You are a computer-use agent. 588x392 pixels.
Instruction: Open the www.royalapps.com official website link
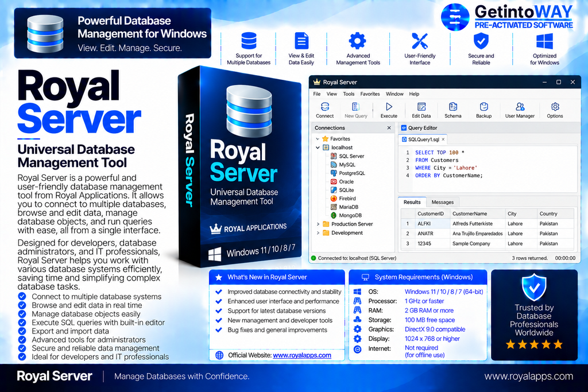coord(302,355)
